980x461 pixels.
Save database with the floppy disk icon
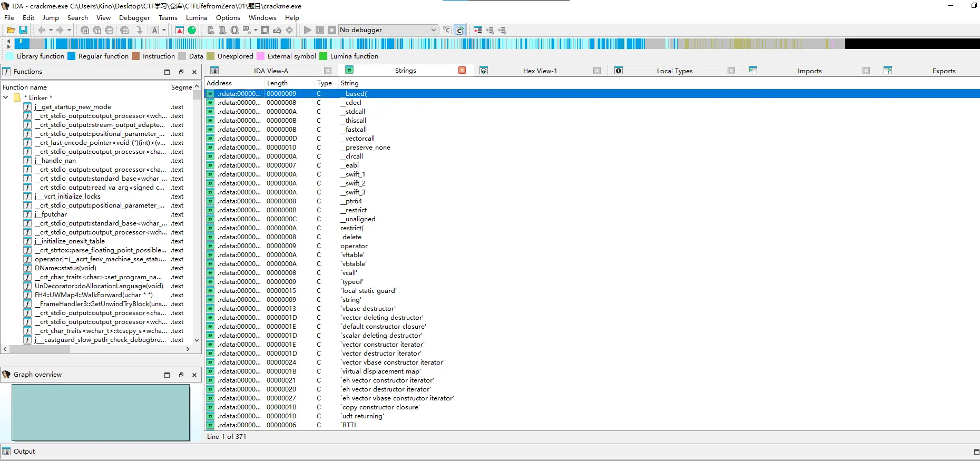click(x=23, y=30)
